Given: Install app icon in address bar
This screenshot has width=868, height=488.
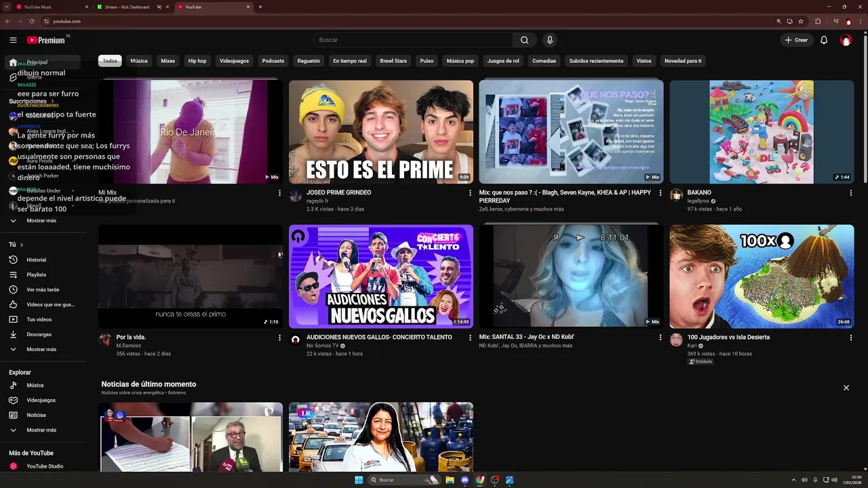Looking at the screenshot, I should point(789,21).
